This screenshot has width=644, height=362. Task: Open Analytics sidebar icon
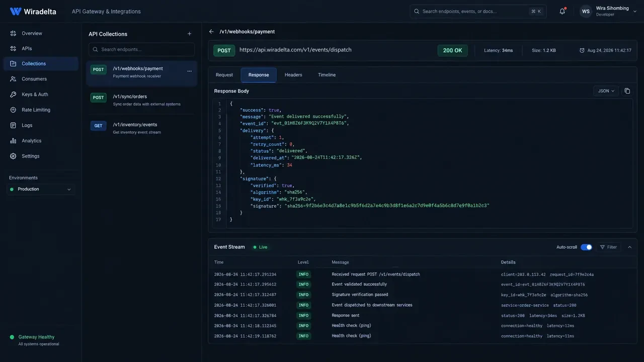coord(13,141)
